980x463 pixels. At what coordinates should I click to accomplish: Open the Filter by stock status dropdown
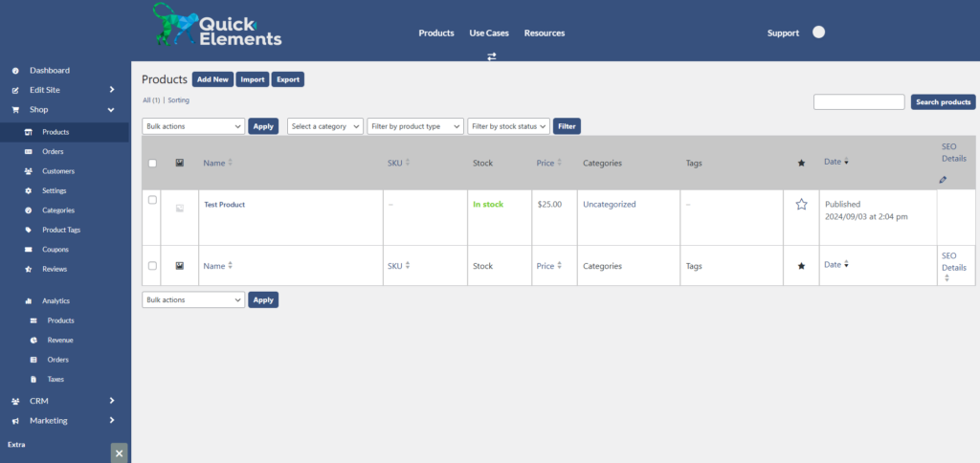509,126
